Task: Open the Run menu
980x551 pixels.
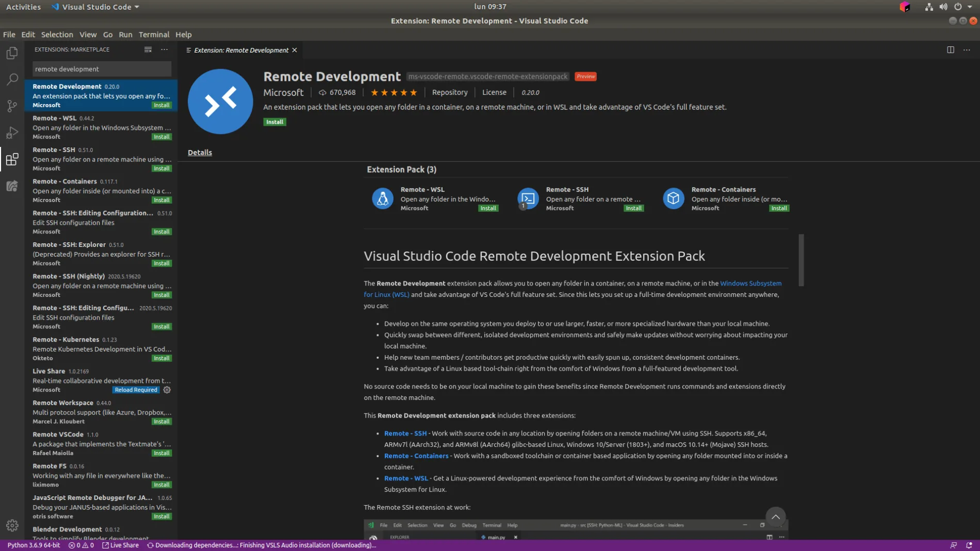Action: [125, 35]
